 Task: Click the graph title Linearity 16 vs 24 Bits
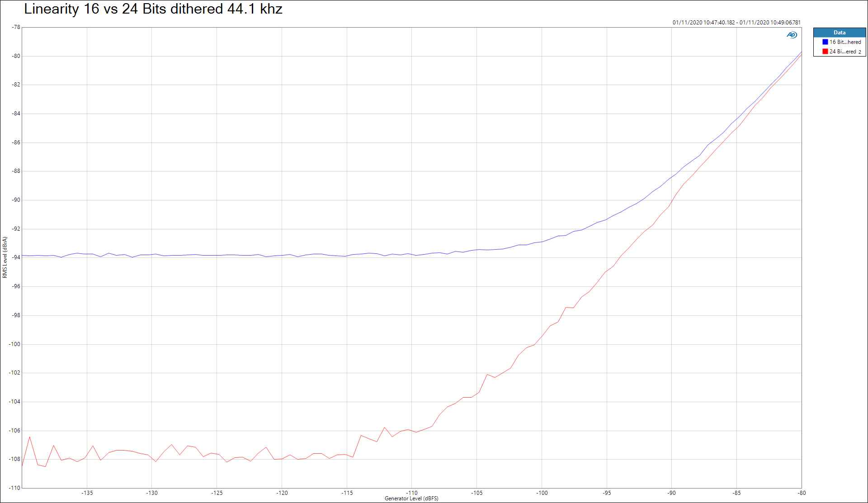click(153, 9)
